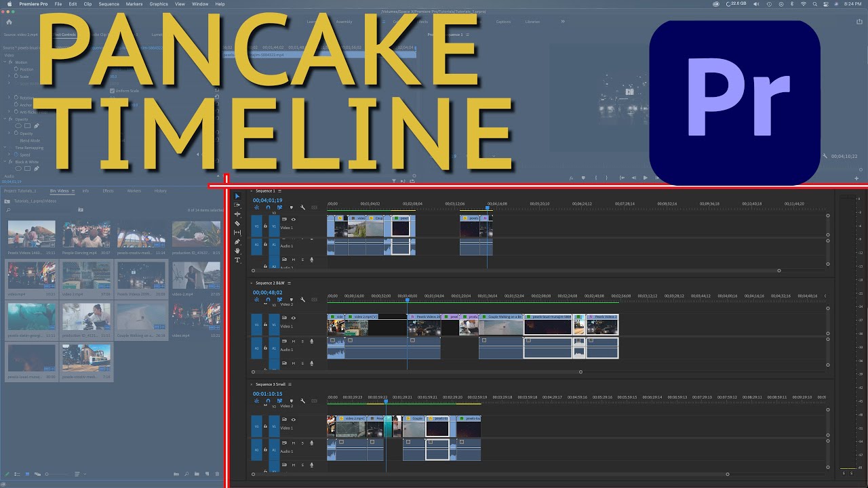Select video 2.mp4 thumbnail in bin
Viewport: 868px width, 488px height.
pos(86,275)
